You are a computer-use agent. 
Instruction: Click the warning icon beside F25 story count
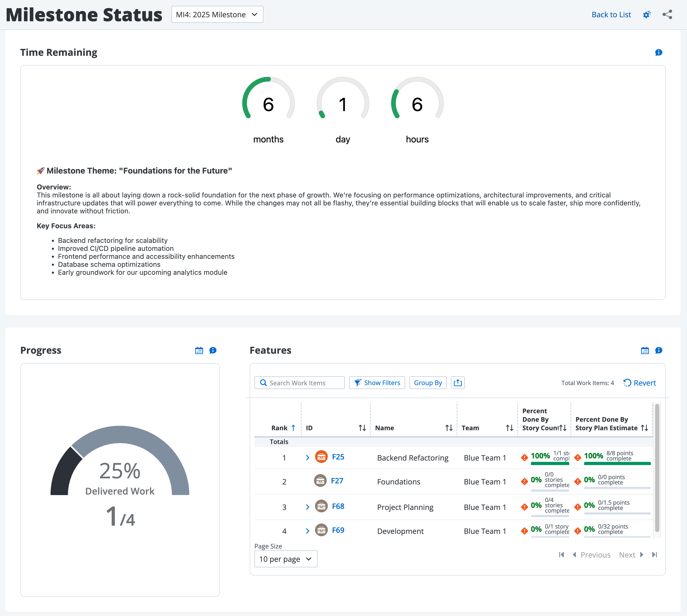525,458
